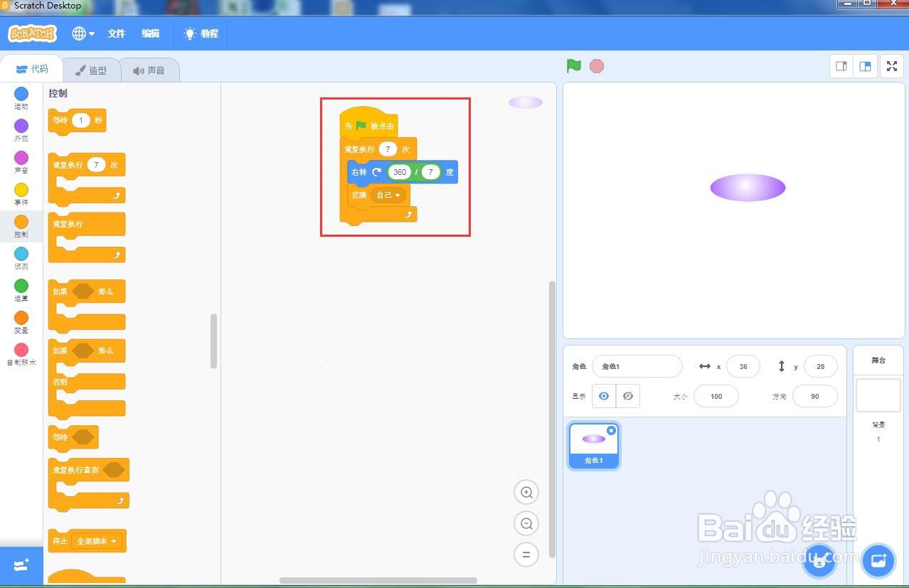The height and width of the screenshot is (588, 909).
Task: Click the 如果 那么 palette block
Action: 86,306
